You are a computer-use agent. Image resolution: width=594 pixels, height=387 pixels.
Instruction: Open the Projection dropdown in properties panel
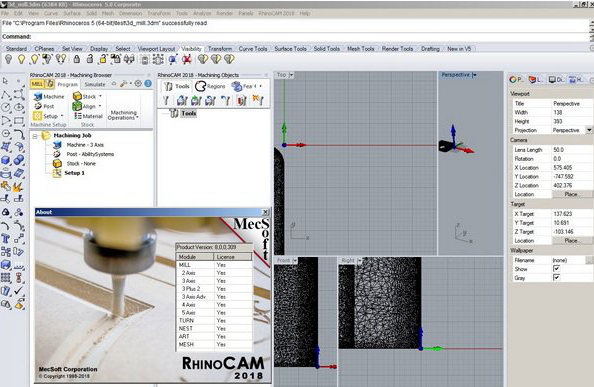[x=589, y=130]
